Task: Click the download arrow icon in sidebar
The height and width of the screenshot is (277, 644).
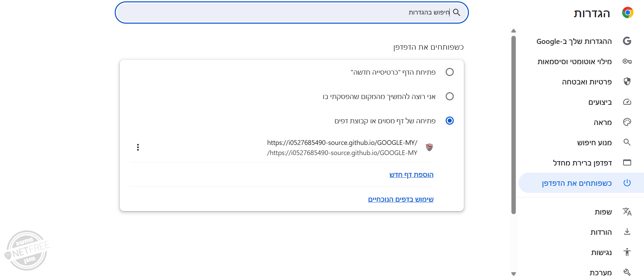Action: pyautogui.click(x=627, y=232)
